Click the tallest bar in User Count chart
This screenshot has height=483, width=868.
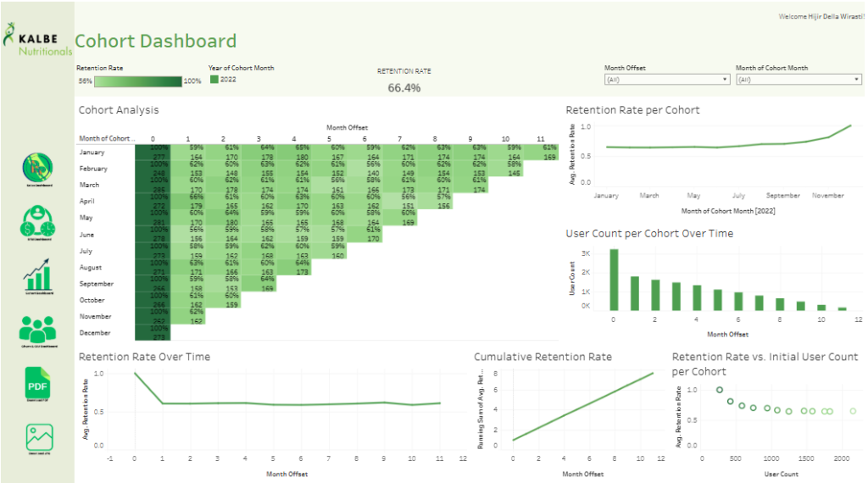click(x=614, y=280)
